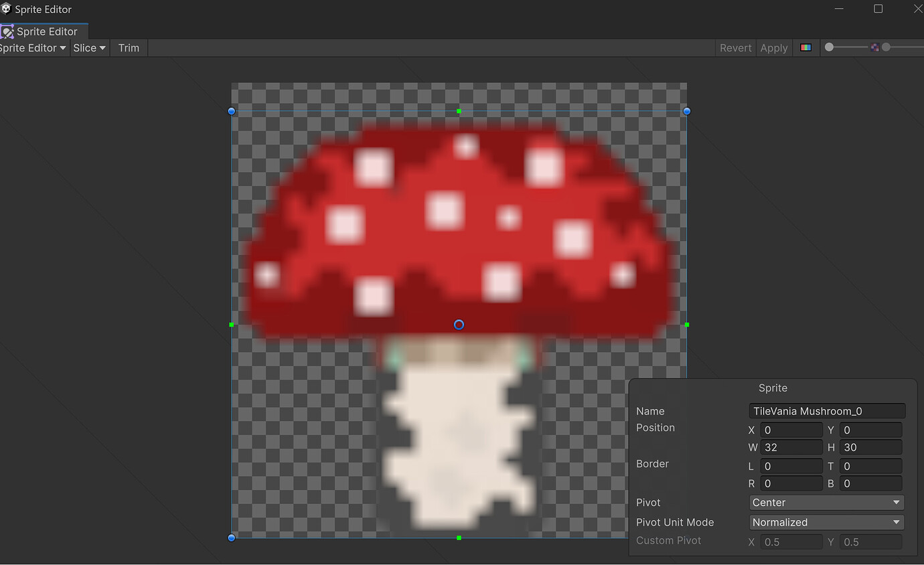The width and height of the screenshot is (924, 565).
Task: Toggle the RGB color channel display
Action: [x=806, y=48]
